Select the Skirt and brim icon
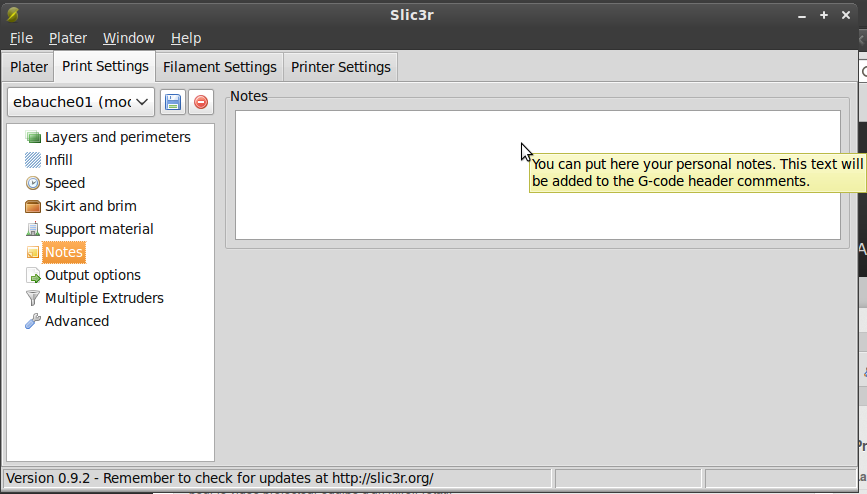The image size is (867, 494). (33, 206)
